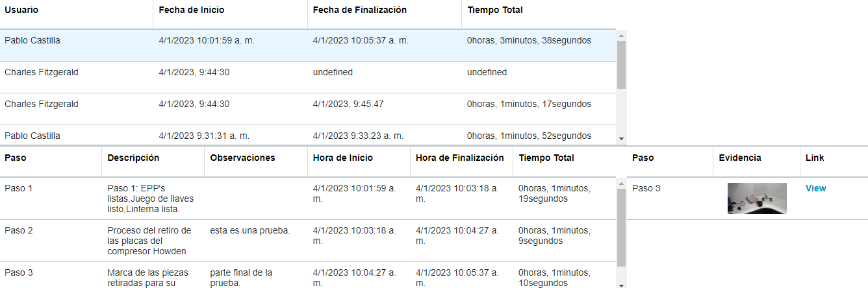
Task: Select the Paso 2 row about Howden compressor
Action: (308, 241)
